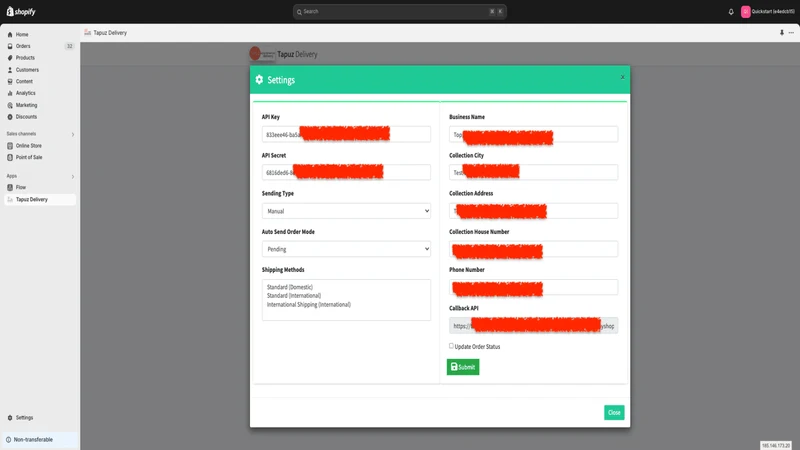This screenshot has height=450, width=800.
Task: Click the Collection Address field
Action: (x=533, y=211)
